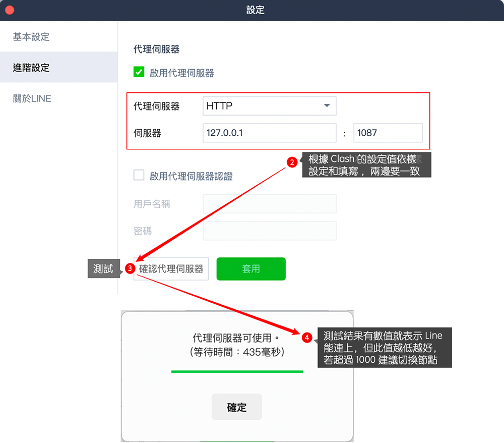Click 確定 in the result dialog
This screenshot has width=504, height=443.
coord(236,407)
